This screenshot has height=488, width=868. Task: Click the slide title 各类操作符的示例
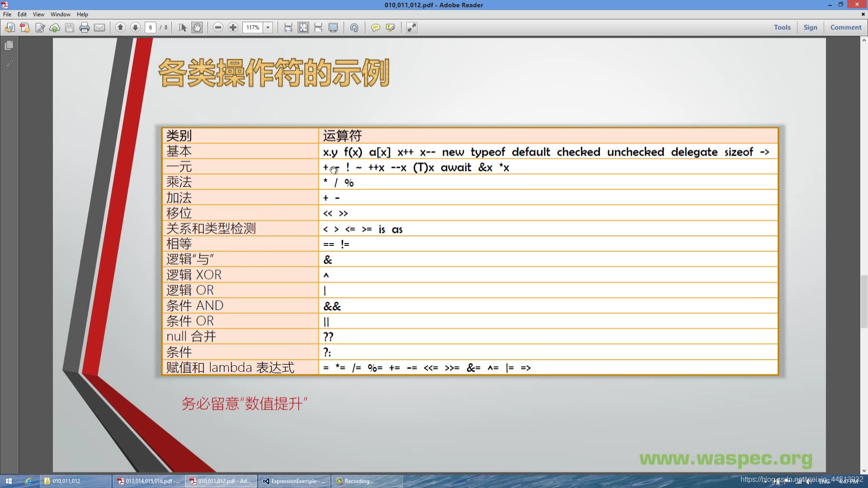(274, 72)
